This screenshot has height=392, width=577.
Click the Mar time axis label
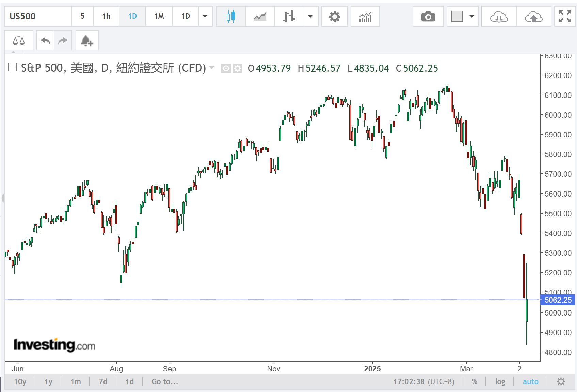(466, 369)
